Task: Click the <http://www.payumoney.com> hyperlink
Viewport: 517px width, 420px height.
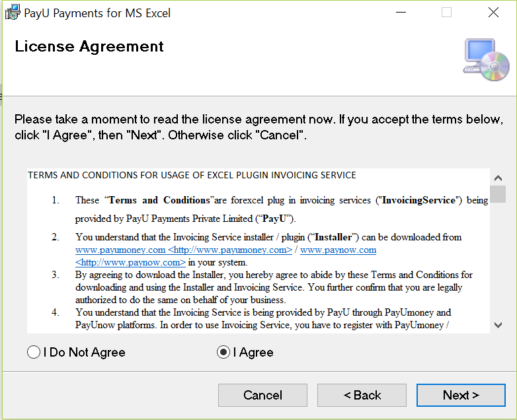Action: click(x=230, y=250)
